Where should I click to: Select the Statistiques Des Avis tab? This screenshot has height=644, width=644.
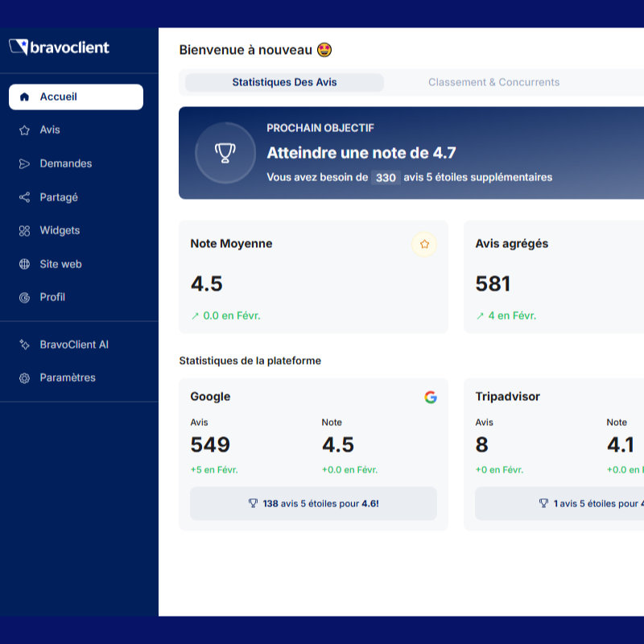click(283, 82)
